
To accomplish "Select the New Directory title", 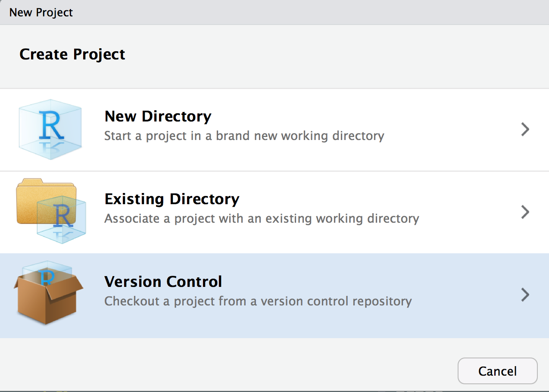I will 158,116.
